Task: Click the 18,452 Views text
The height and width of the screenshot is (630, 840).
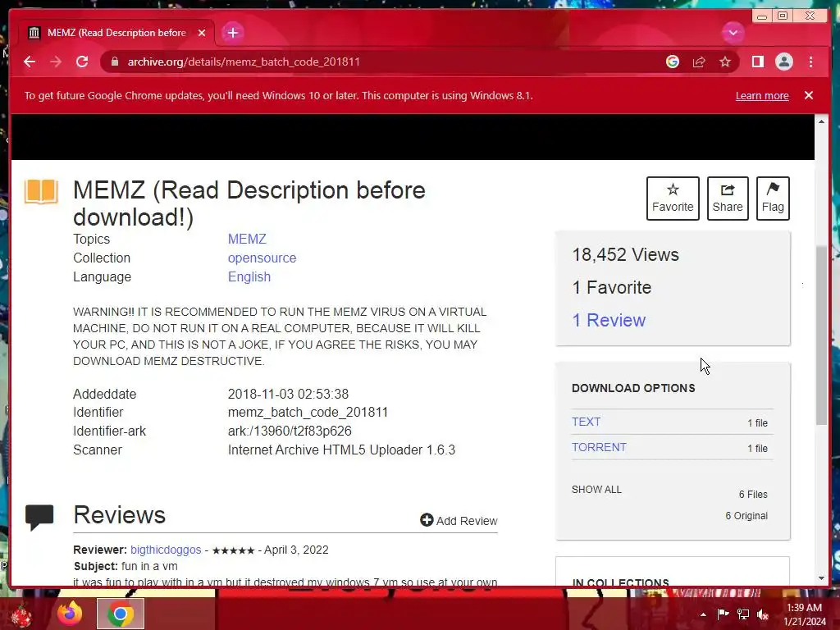Action: [625, 255]
